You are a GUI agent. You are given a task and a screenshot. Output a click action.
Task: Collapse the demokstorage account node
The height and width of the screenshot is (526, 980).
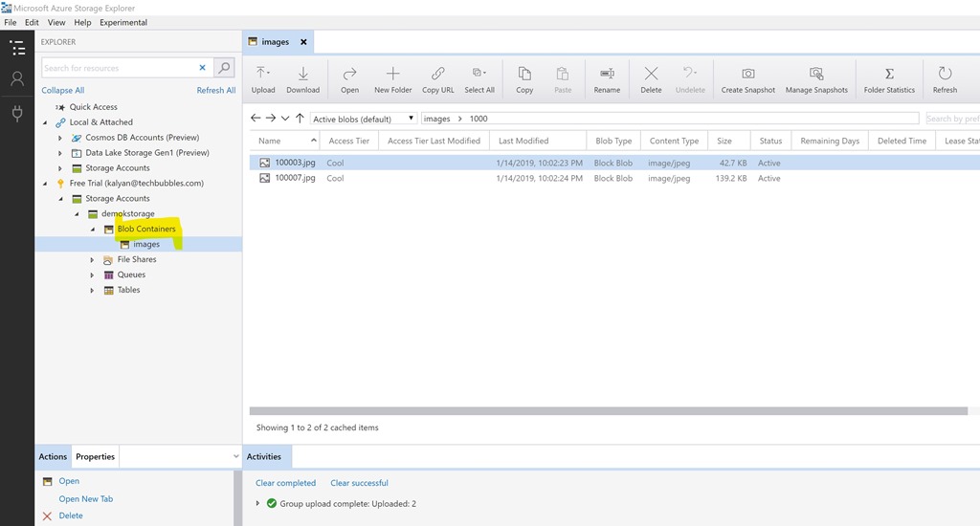tap(77, 214)
